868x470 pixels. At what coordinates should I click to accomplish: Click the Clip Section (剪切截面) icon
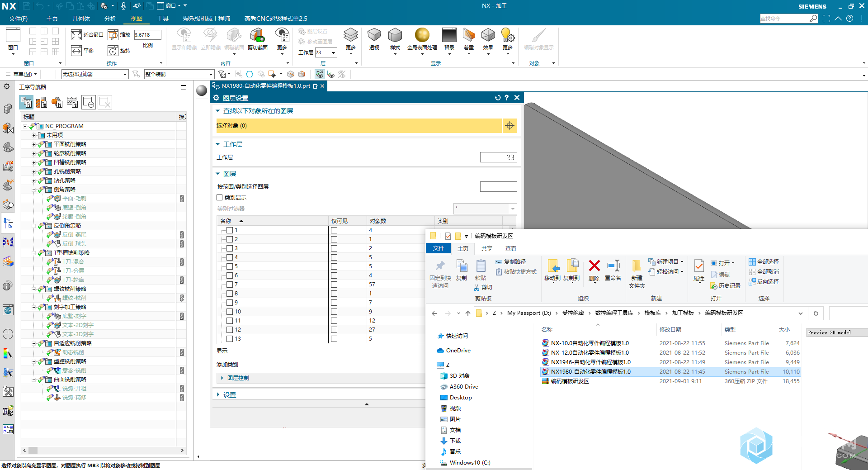tap(257, 35)
